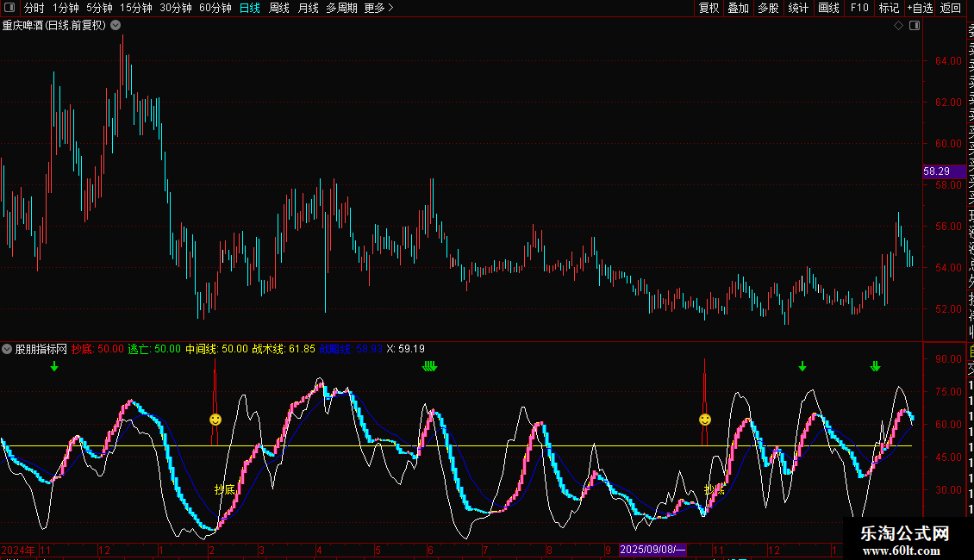
Task: Click the 返回 button
Action: [x=951, y=8]
